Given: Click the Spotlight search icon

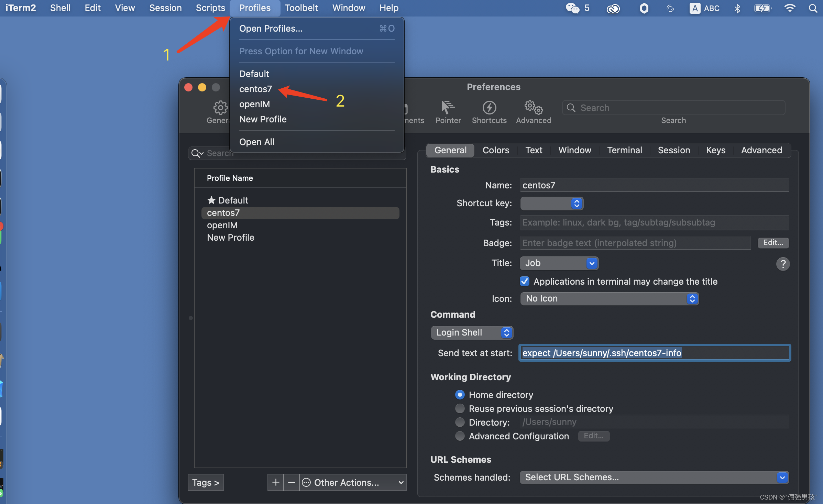Looking at the screenshot, I should coord(813,8).
